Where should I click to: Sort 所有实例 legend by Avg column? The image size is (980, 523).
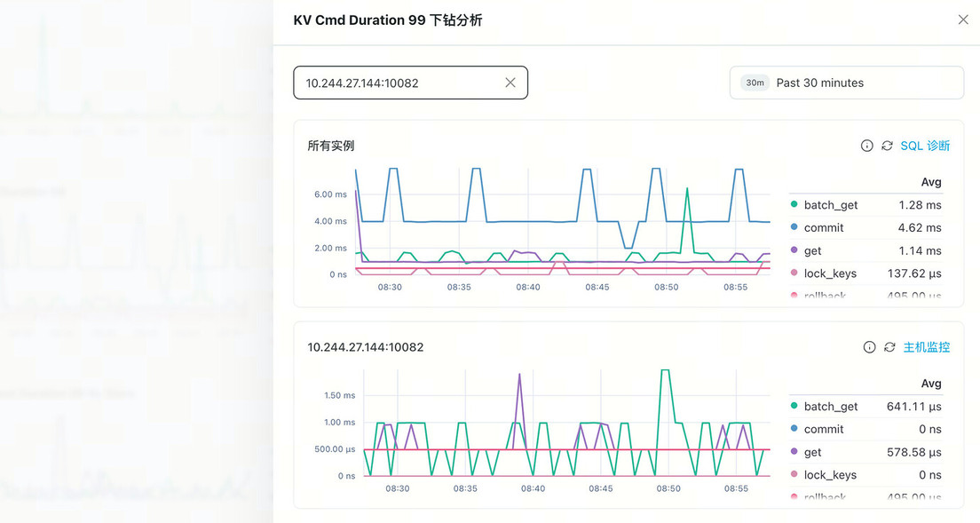pyautogui.click(x=930, y=182)
